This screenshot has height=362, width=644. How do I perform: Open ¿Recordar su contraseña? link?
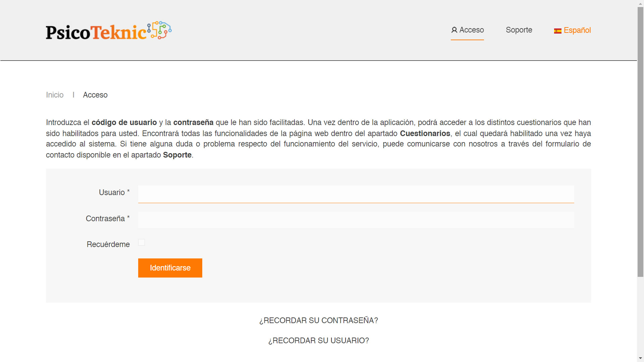tap(318, 320)
